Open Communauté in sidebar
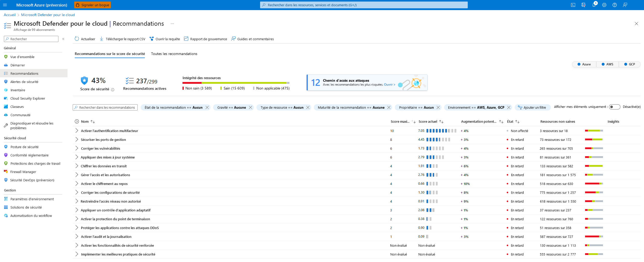This screenshot has width=644, height=262. [x=20, y=115]
